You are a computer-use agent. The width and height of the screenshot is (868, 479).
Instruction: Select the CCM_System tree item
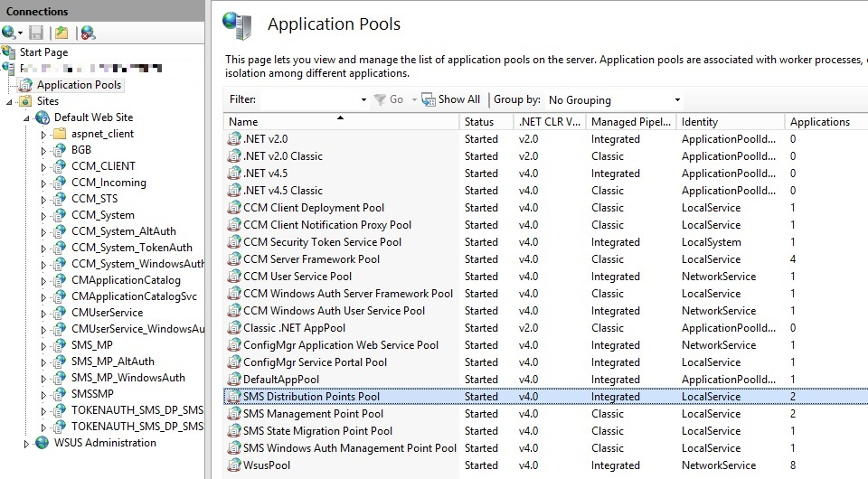[102, 215]
